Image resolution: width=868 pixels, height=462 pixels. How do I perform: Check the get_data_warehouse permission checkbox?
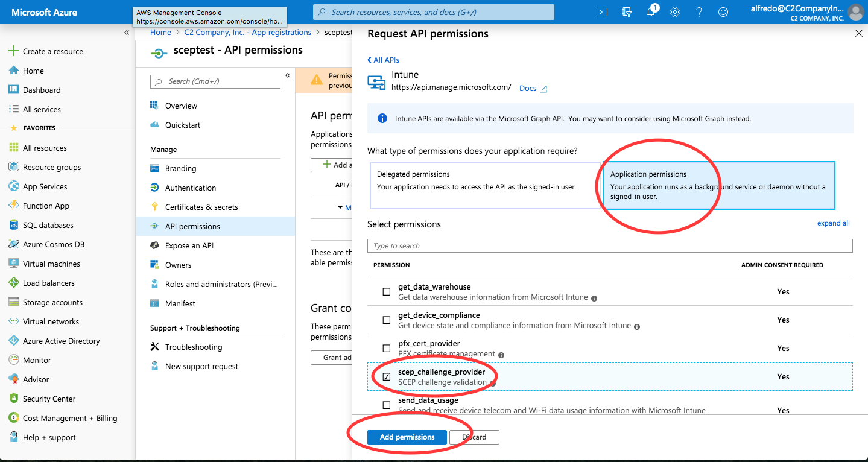[x=387, y=292]
